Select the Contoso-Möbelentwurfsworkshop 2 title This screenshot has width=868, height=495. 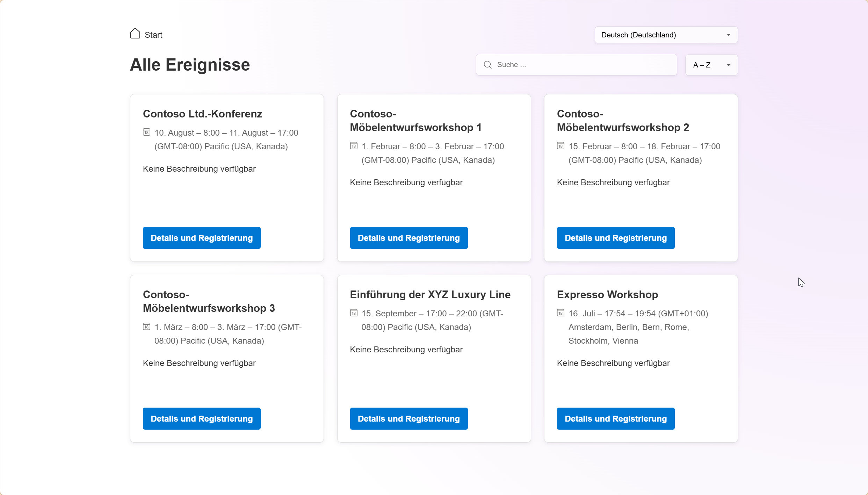pyautogui.click(x=623, y=121)
